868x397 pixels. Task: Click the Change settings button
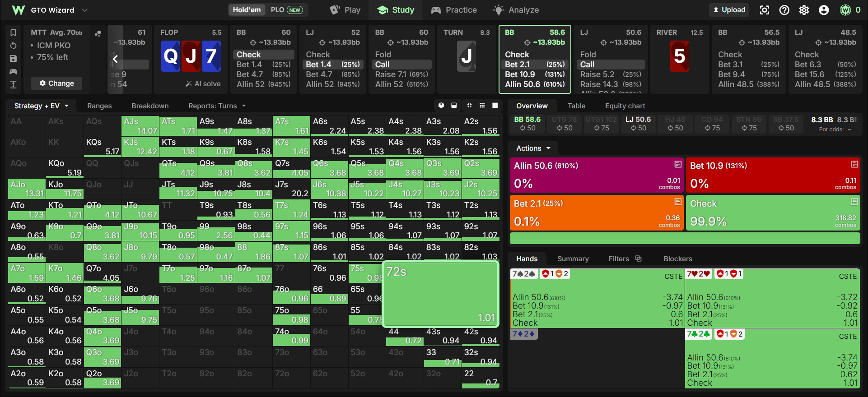56,83
